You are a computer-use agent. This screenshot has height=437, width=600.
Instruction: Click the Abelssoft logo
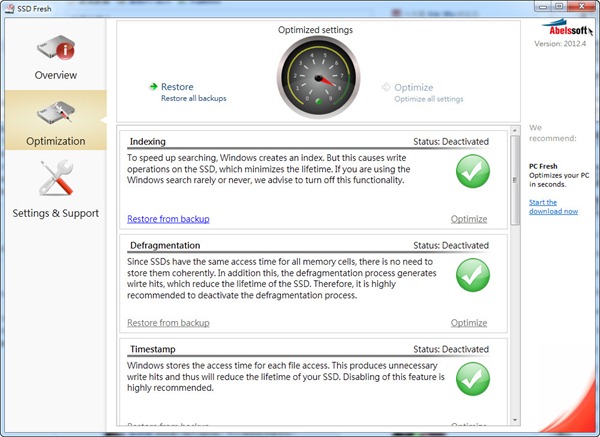coord(567,28)
